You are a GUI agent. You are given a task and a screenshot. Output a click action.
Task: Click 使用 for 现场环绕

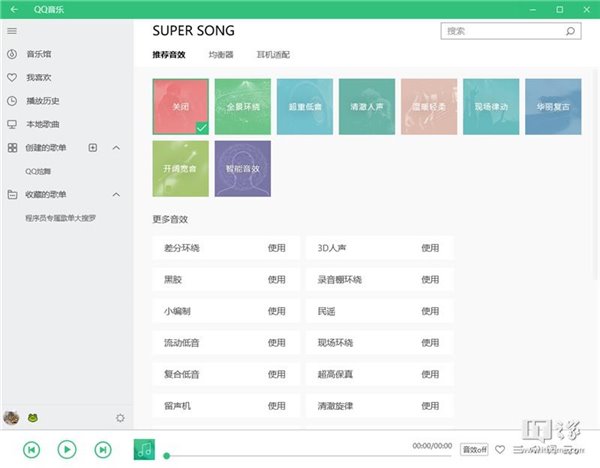click(430, 343)
